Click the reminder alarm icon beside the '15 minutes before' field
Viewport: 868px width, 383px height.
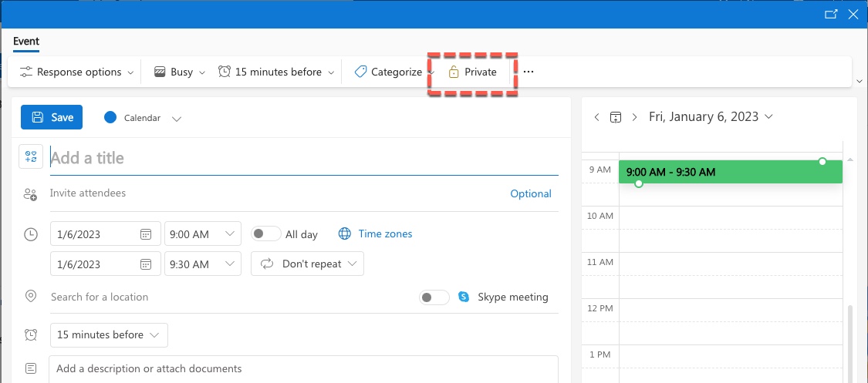coord(31,334)
